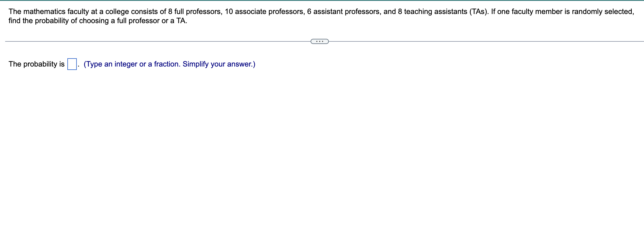Click on '6 assistant professors' in the question
This screenshot has height=241, width=644.
click(x=343, y=12)
